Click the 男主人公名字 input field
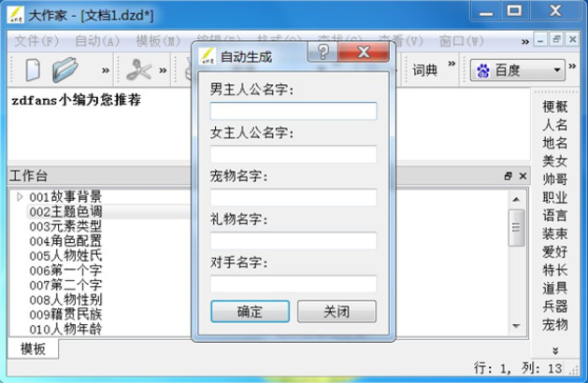Screen dimensions: 588x383 point(294,111)
